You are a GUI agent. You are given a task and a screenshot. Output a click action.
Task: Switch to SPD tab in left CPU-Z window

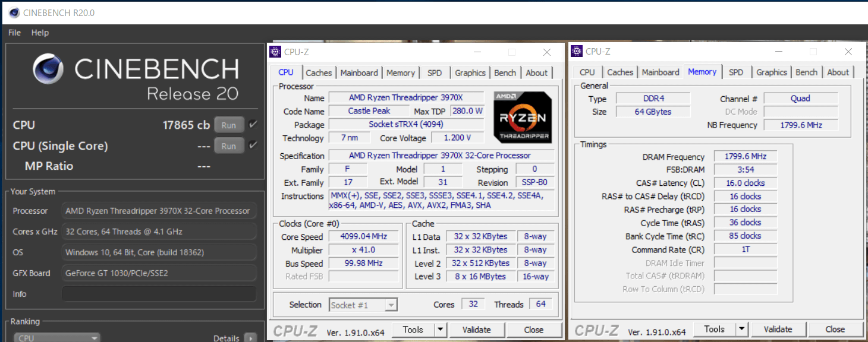435,73
